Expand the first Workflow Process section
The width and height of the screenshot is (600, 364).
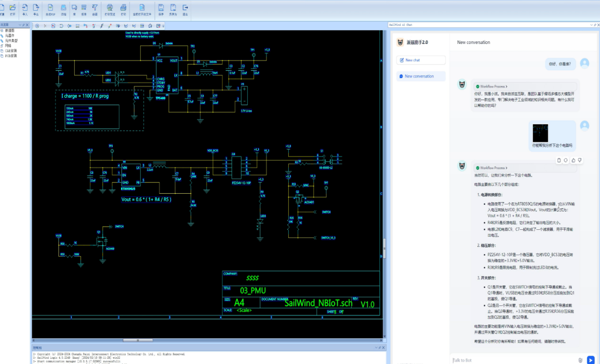point(493,86)
